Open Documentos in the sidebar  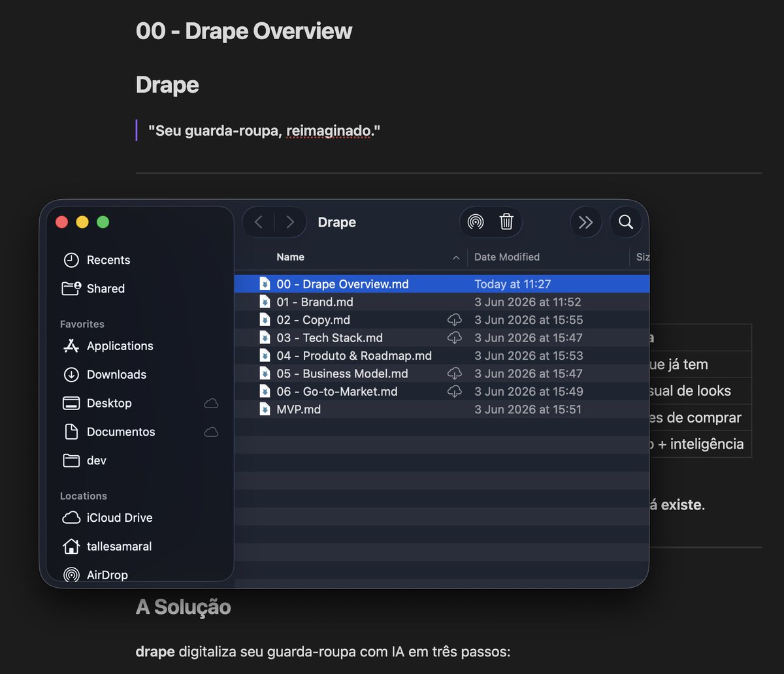(140, 432)
